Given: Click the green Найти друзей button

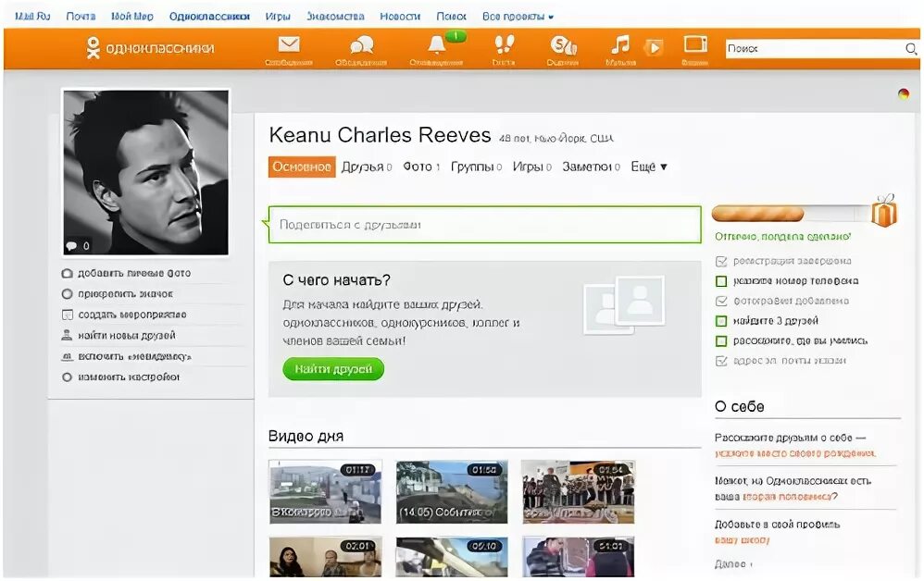Looking at the screenshot, I should (x=333, y=369).
